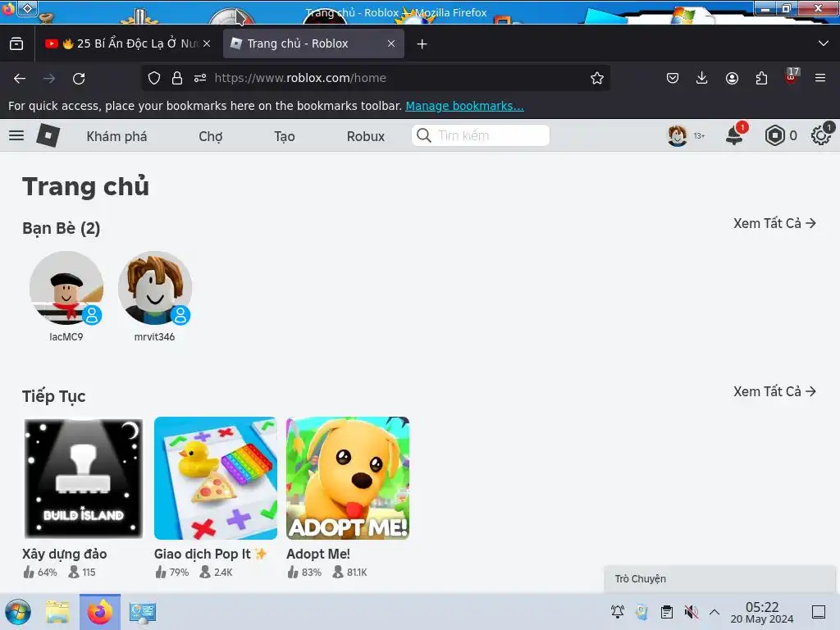Select the Trang chủ - Roblox tab

click(x=313, y=43)
